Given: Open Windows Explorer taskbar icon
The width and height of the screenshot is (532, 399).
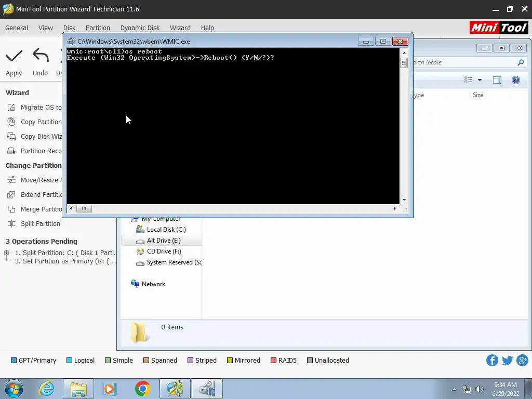Looking at the screenshot, I should click(78, 389).
